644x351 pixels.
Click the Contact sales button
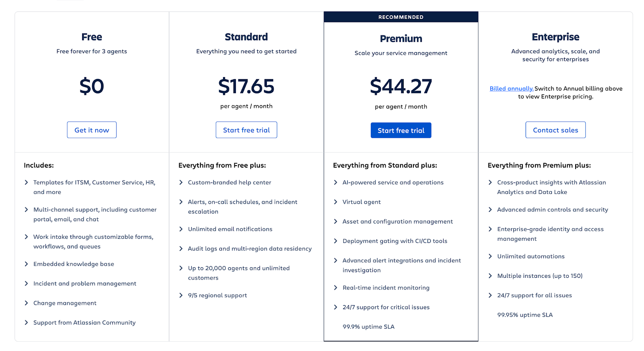click(x=555, y=130)
